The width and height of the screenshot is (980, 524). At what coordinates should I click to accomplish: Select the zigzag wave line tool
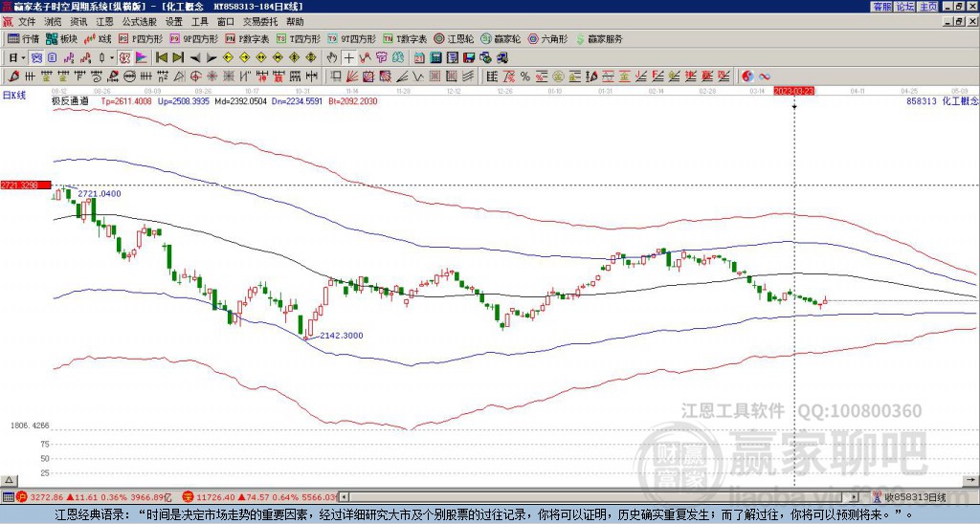[x=417, y=76]
